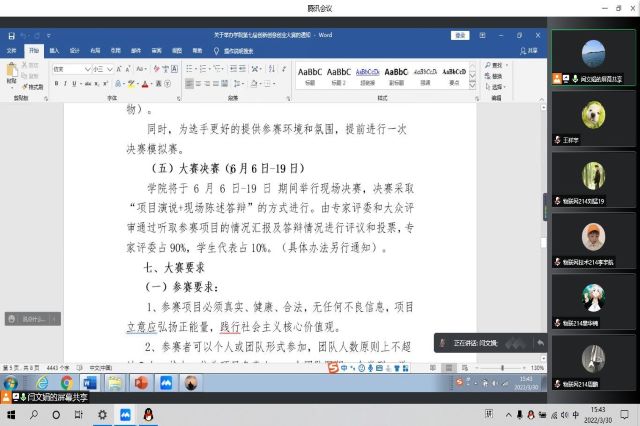
Task: Open Word from the shared screen taskbar
Action: [88, 383]
